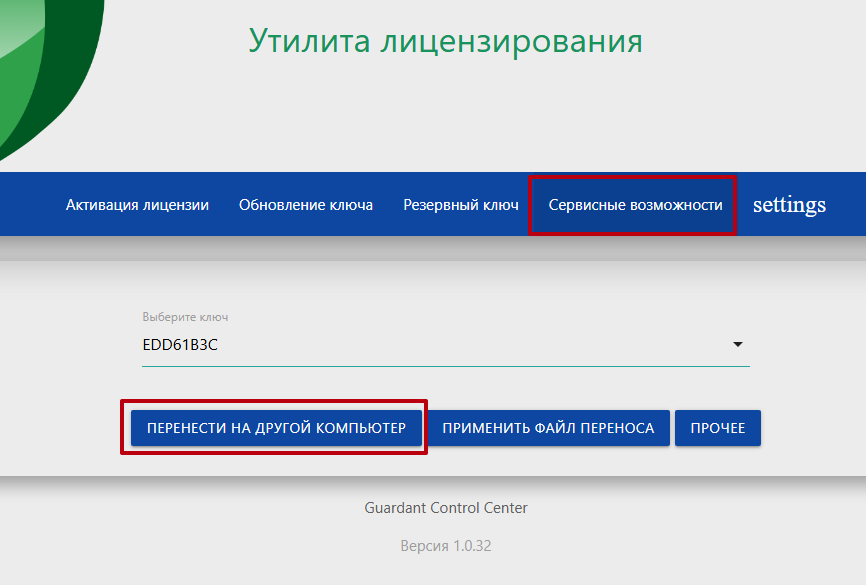Open the Обновление ключа tab
This screenshot has width=866, height=585.
pos(306,205)
